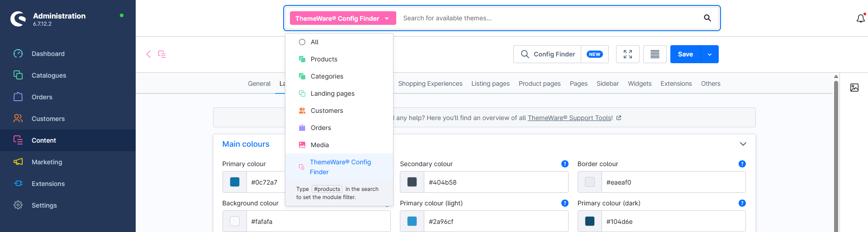Click the Extensions plug icon in sidebar

(x=18, y=183)
